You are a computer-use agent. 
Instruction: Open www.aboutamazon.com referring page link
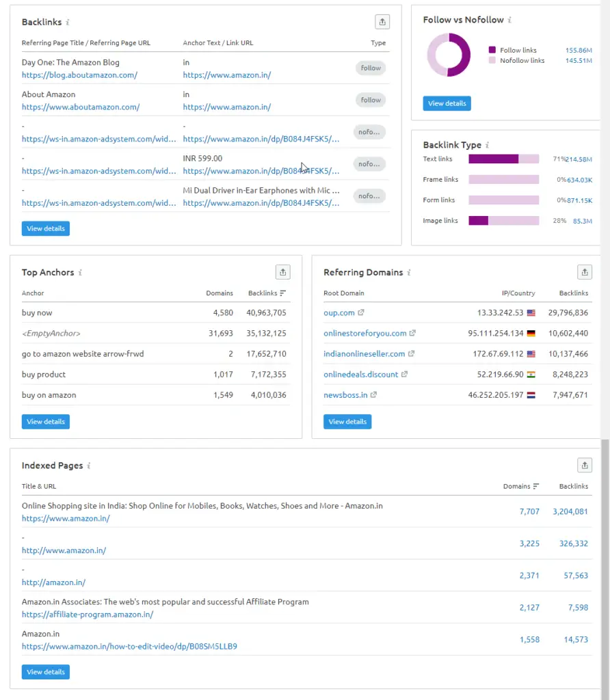[81, 107]
